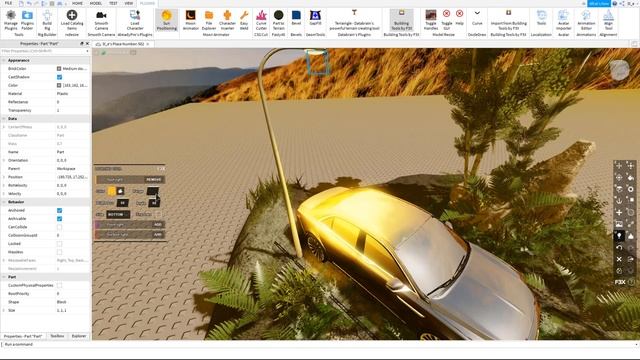The image size is (640, 360).
Task: Click Load Catalog Items plugin
Action: tap(72, 20)
